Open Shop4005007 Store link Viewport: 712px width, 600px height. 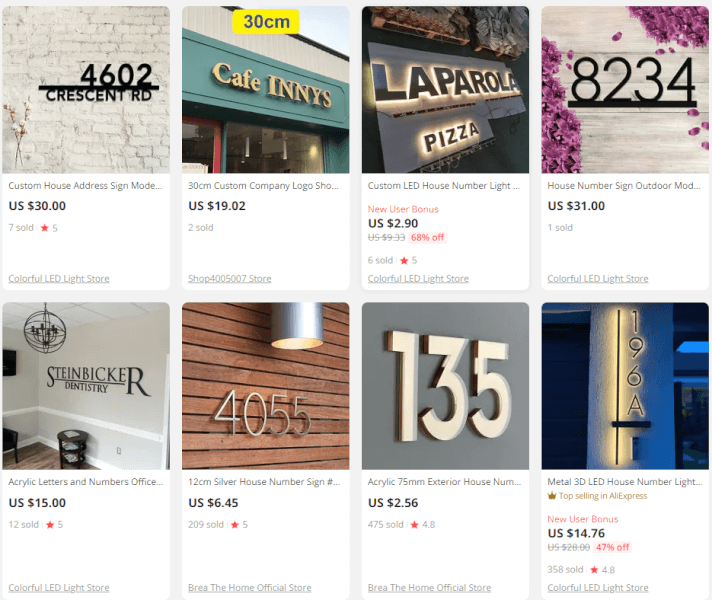[x=230, y=278]
